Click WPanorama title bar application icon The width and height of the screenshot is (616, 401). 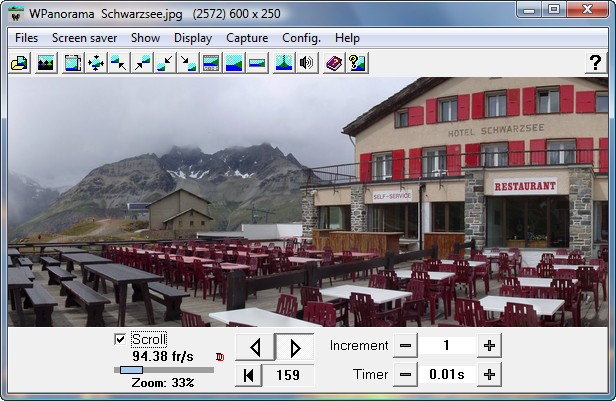(x=16, y=14)
